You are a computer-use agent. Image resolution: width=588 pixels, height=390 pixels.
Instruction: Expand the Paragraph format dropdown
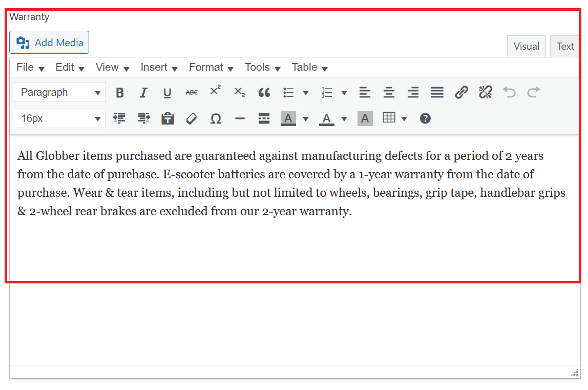[60, 92]
